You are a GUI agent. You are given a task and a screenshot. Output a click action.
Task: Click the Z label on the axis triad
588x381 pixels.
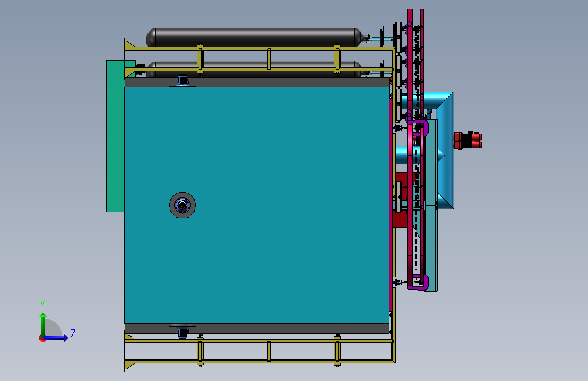click(73, 334)
